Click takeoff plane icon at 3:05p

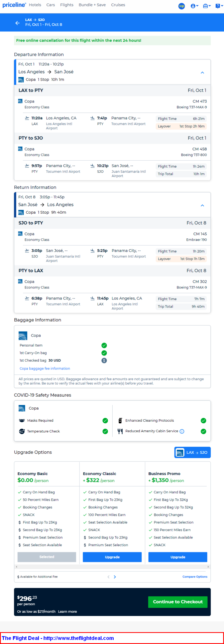pos(27,250)
